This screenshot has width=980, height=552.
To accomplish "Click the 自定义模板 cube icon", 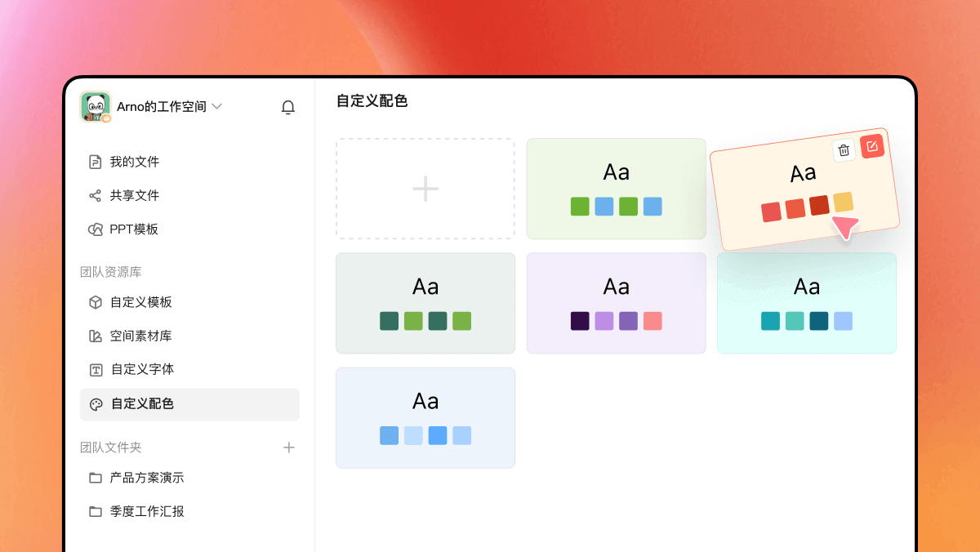I will 96,302.
